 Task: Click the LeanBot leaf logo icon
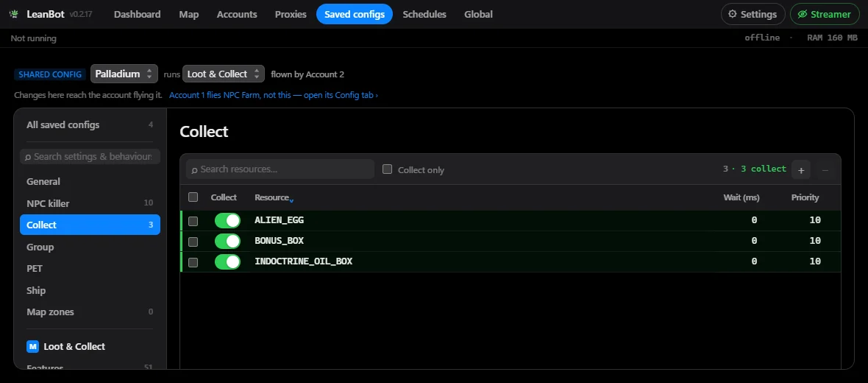point(14,15)
